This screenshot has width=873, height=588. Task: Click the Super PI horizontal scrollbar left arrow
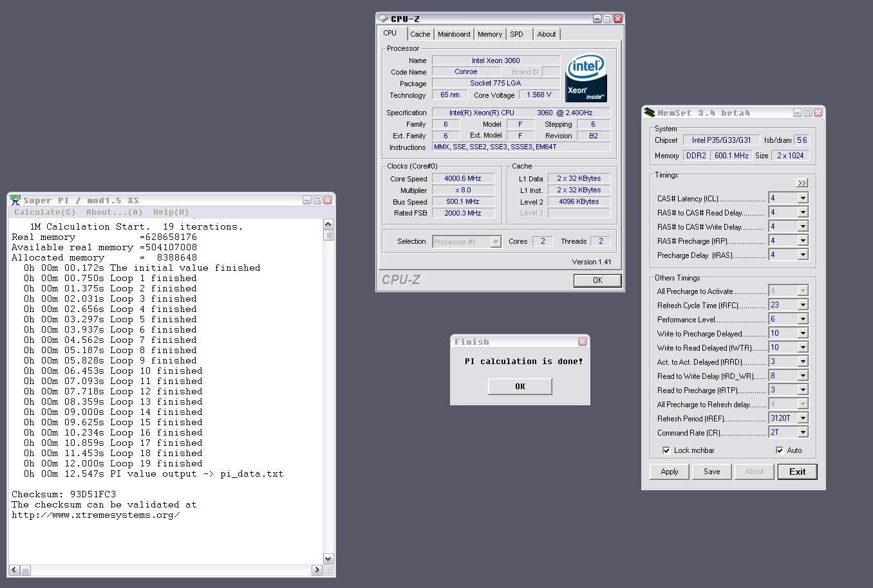(14, 570)
